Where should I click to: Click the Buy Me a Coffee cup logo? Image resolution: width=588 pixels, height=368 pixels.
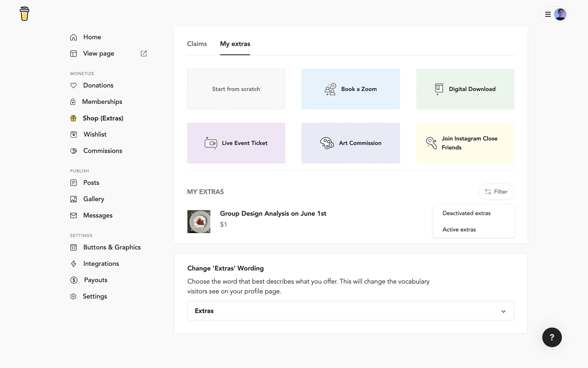(x=24, y=14)
